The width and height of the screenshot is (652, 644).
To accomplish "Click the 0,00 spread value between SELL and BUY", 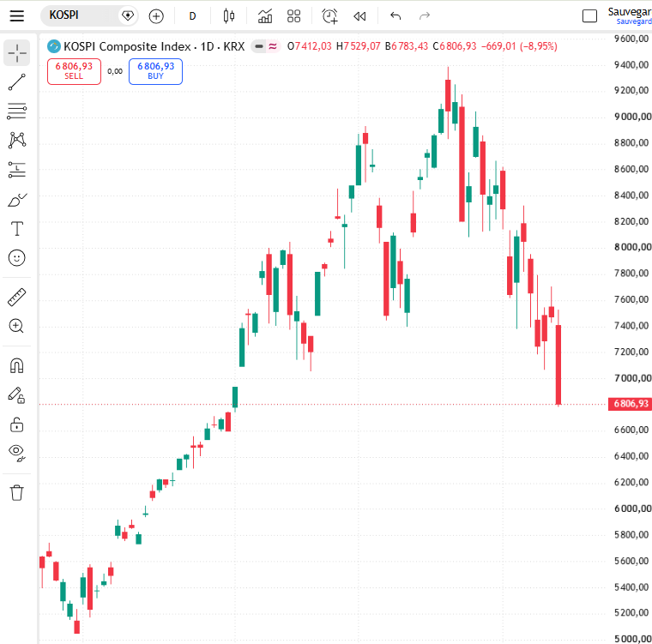I will (115, 71).
